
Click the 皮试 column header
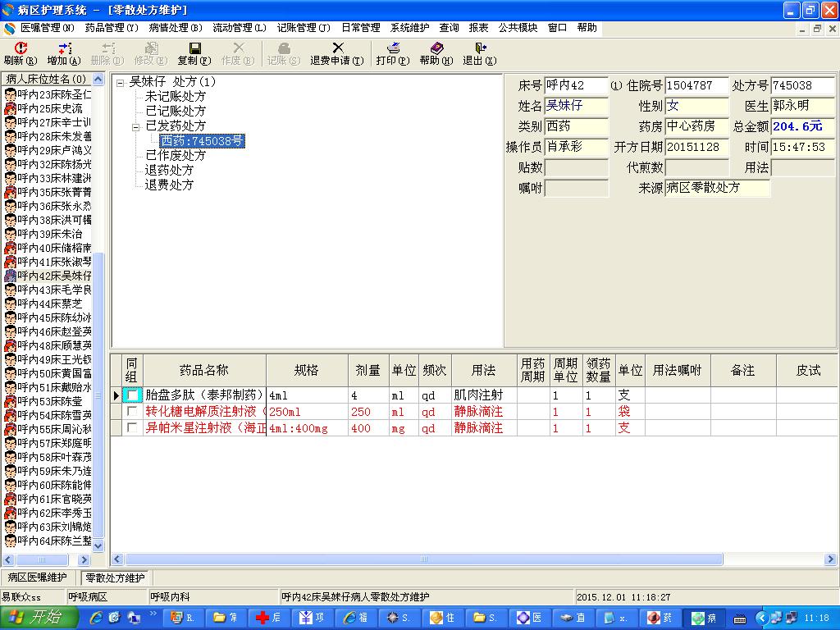[808, 370]
